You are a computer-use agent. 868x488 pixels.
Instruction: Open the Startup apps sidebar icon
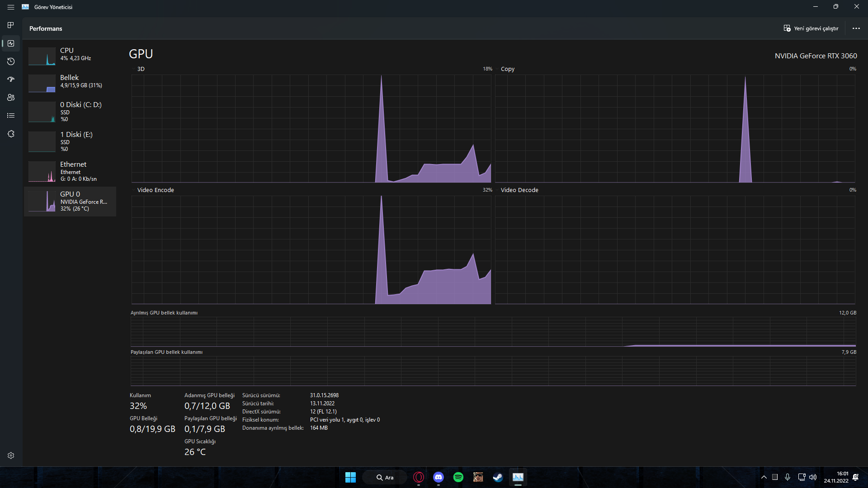(11, 80)
